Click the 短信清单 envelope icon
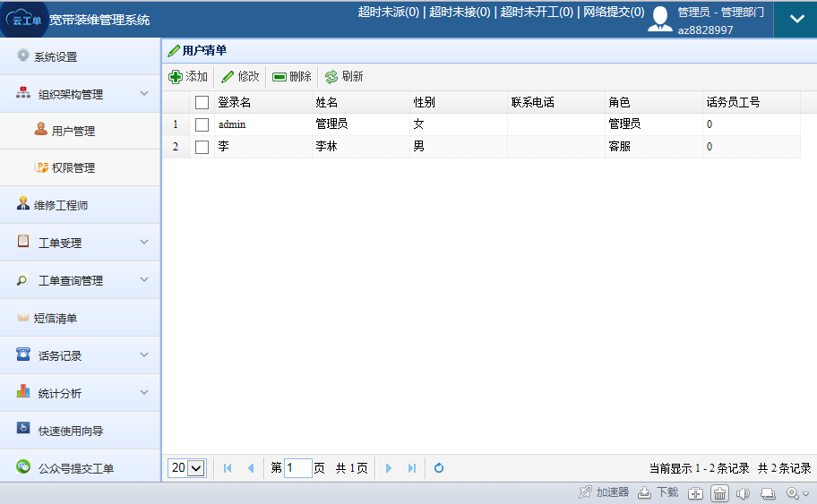Screen dimensions: 817x504 point(23,317)
